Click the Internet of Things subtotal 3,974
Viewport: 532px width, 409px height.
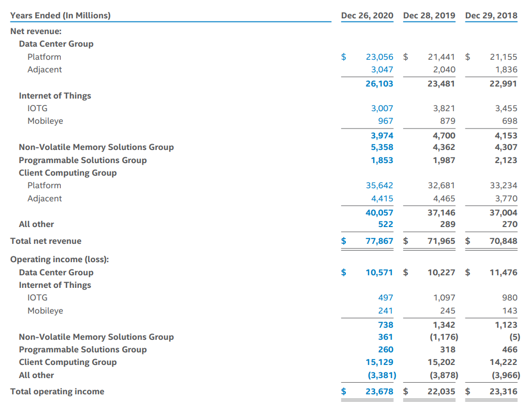[x=382, y=136]
